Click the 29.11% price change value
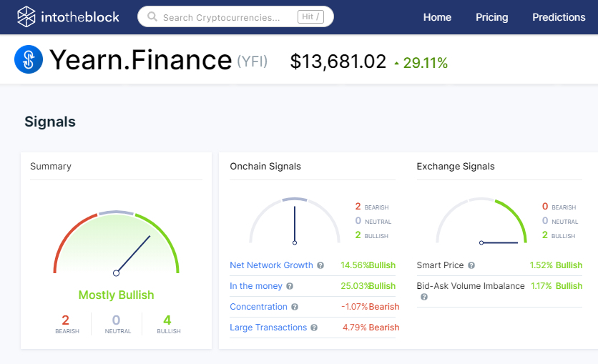 point(425,63)
